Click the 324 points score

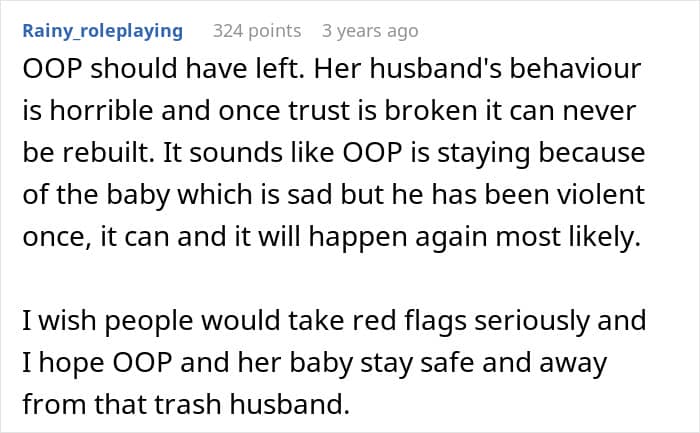[255, 31]
